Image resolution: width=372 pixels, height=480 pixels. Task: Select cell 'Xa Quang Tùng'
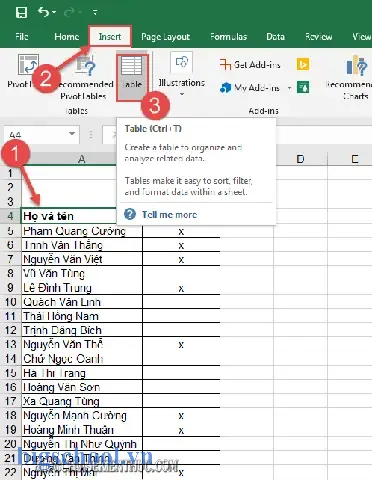[82, 401]
